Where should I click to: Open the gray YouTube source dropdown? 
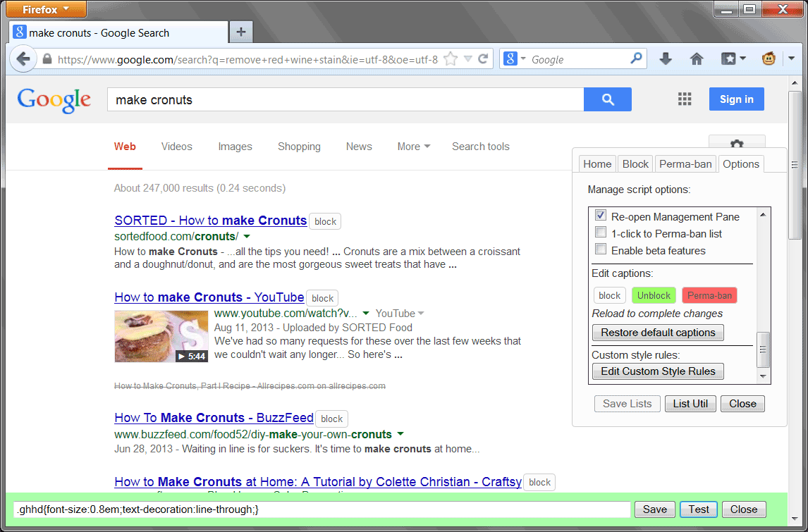[x=400, y=313]
